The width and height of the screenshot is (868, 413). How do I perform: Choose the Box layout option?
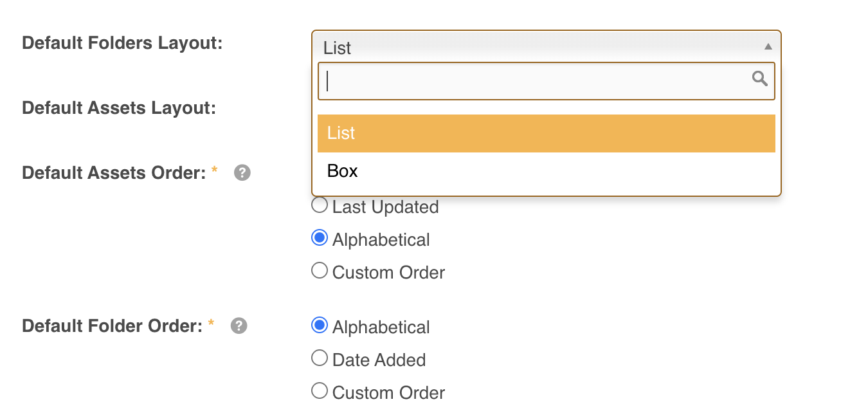pyautogui.click(x=546, y=171)
